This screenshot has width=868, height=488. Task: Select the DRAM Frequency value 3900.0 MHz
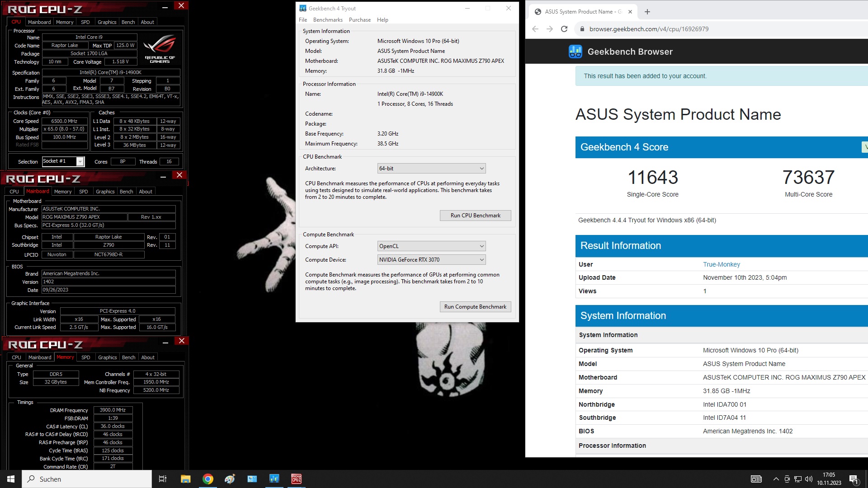point(113,410)
